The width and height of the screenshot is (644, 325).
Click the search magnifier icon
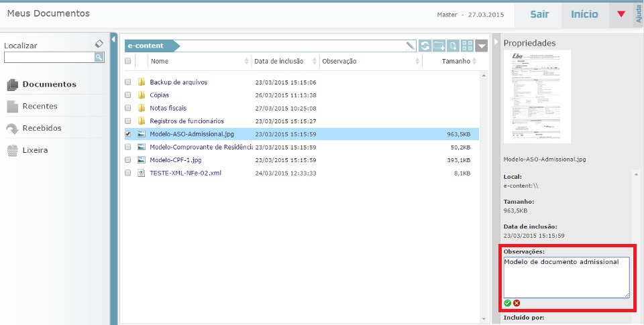coord(99,58)
